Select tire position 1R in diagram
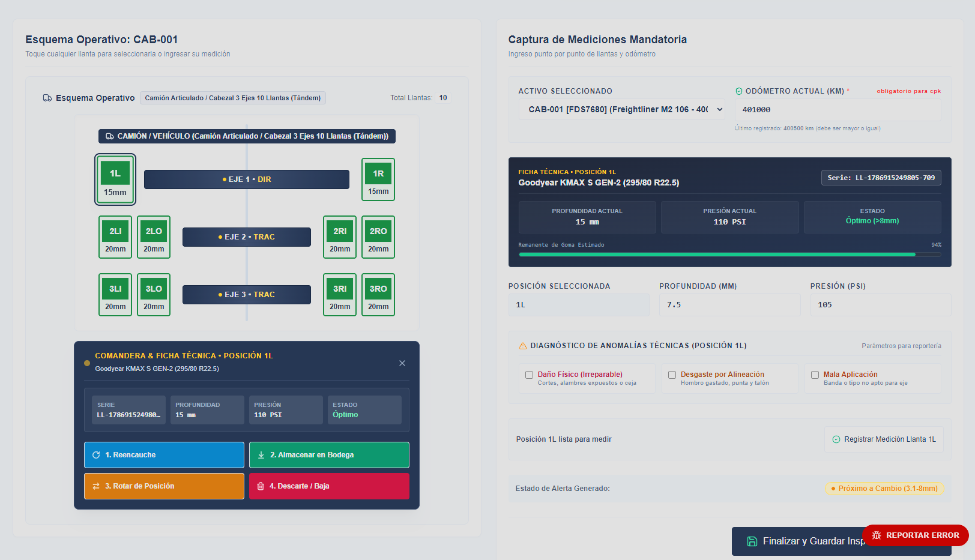975x560 pixels. (378, 179)
